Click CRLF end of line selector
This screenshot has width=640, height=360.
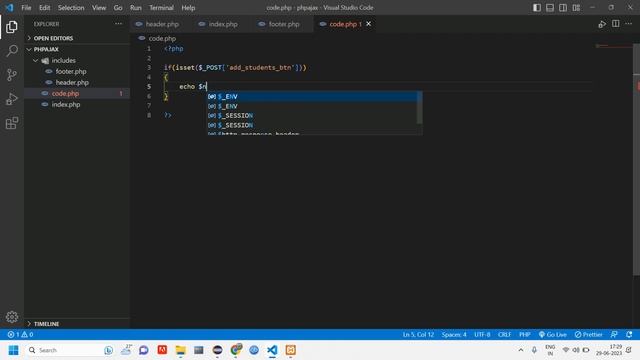504,334
